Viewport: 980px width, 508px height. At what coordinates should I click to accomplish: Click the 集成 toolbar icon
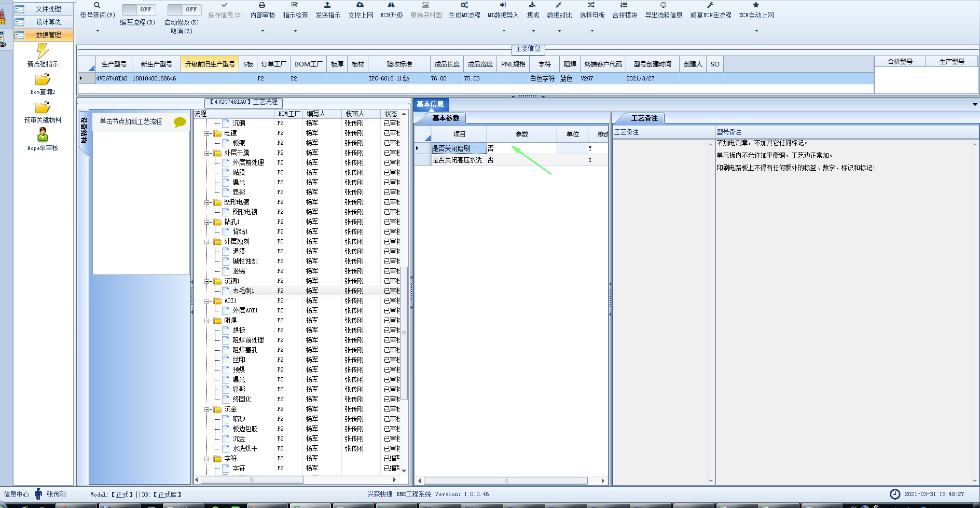coord(533,5)
